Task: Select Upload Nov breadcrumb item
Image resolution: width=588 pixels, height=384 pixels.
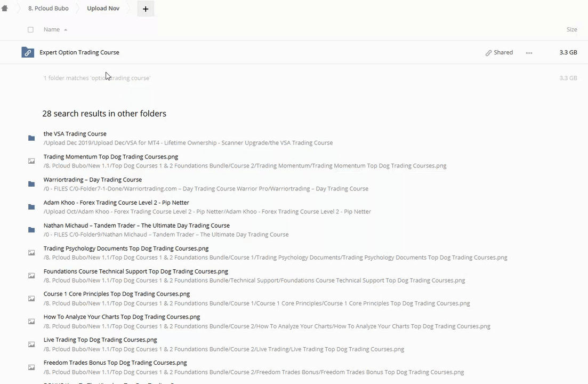Action: pyautogui.click(x=103, y=9)
